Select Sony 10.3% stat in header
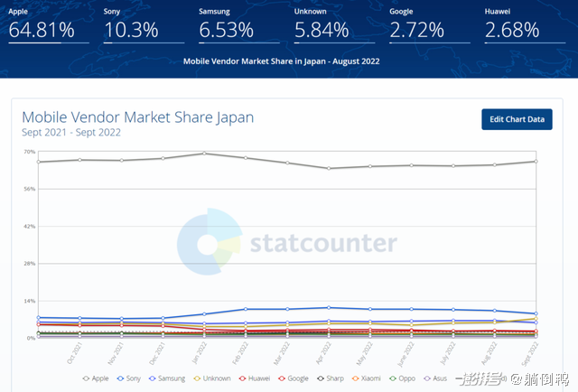The width and height of the screenshot is (578, 392). click(144, 25)
